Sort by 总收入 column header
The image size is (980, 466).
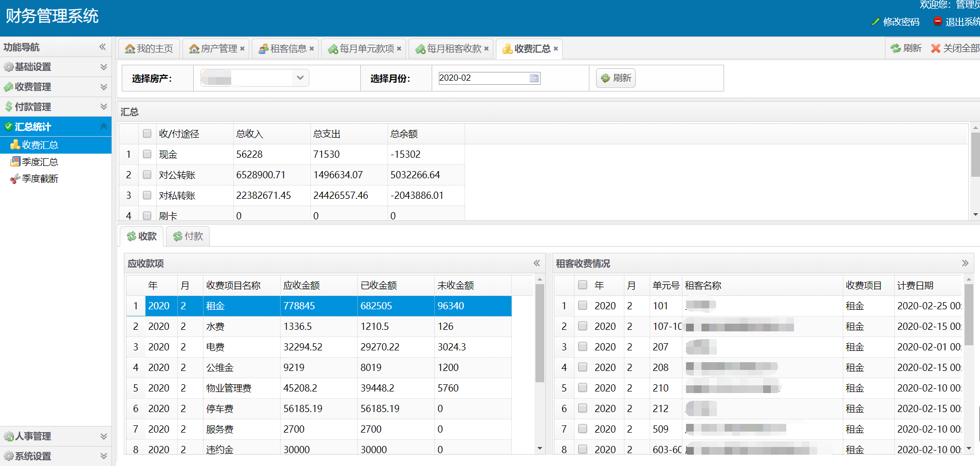point(272,134)
